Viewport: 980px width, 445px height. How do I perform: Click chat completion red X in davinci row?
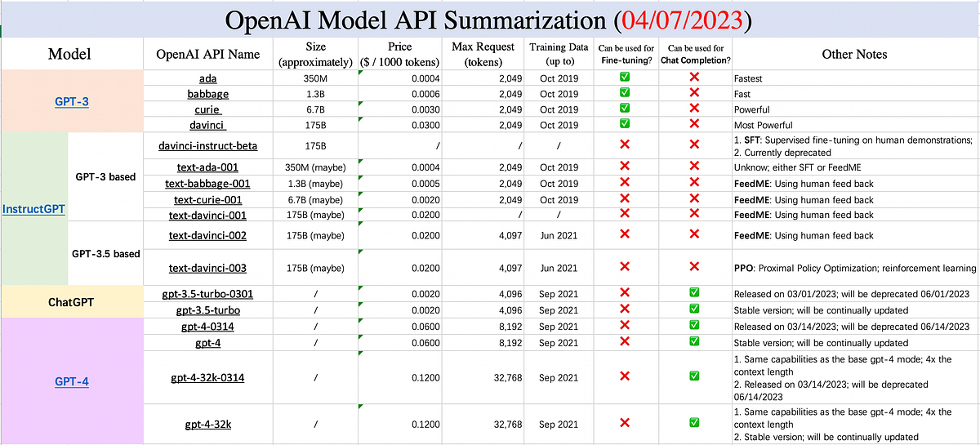[694, 125]
